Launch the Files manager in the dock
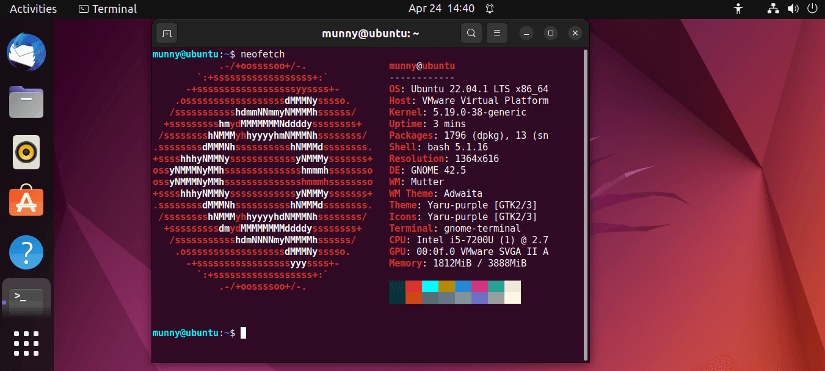825x371 pixels. [26, 102]
